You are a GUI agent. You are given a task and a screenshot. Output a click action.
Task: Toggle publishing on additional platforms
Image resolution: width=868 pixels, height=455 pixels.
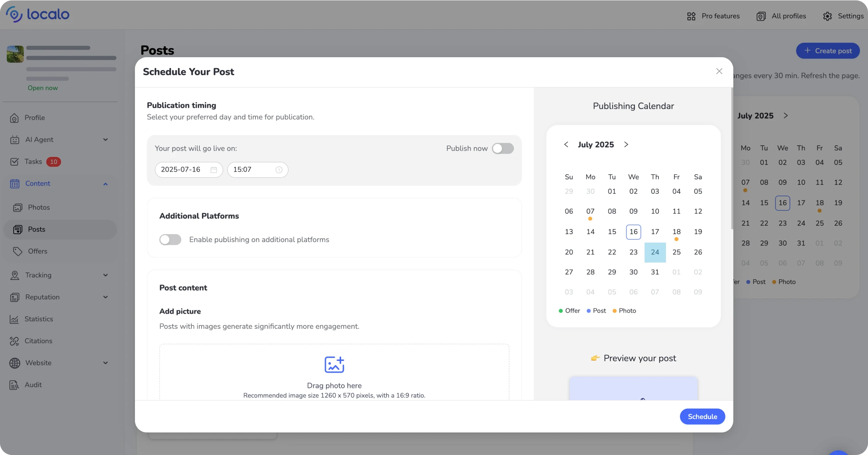point(170,240)
